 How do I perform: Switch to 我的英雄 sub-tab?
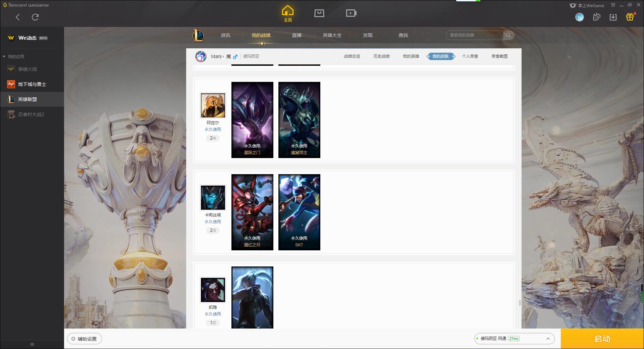click(x=411, y=56)
